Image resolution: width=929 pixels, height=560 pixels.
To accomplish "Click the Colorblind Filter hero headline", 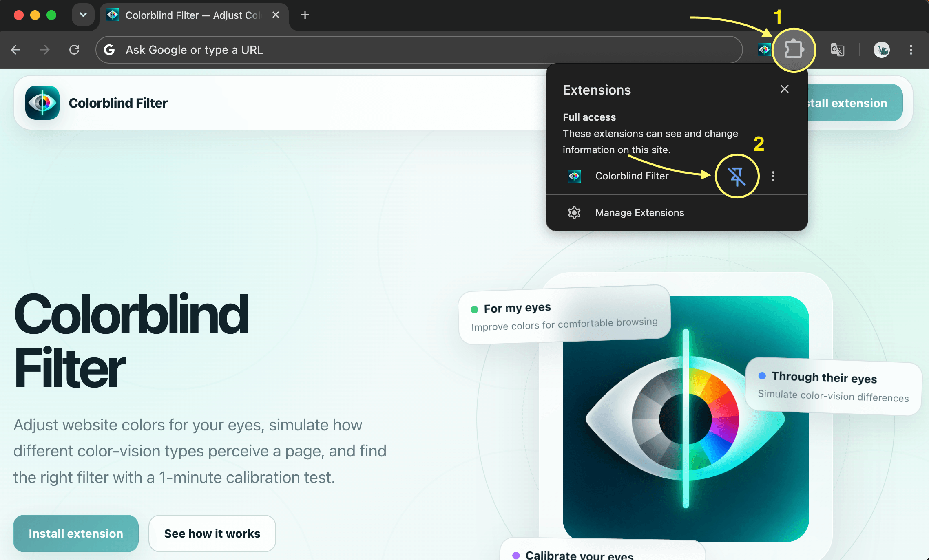I will point(131,341).
